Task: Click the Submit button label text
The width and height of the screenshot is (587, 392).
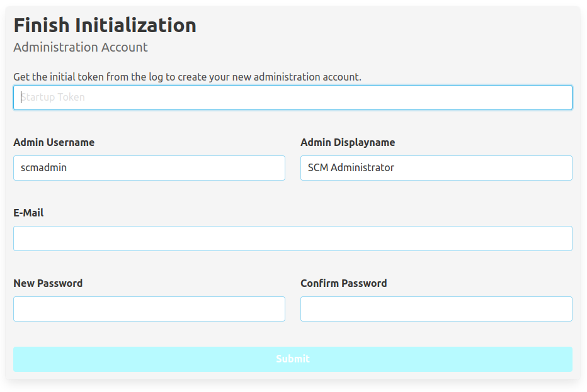Action: 293,359
